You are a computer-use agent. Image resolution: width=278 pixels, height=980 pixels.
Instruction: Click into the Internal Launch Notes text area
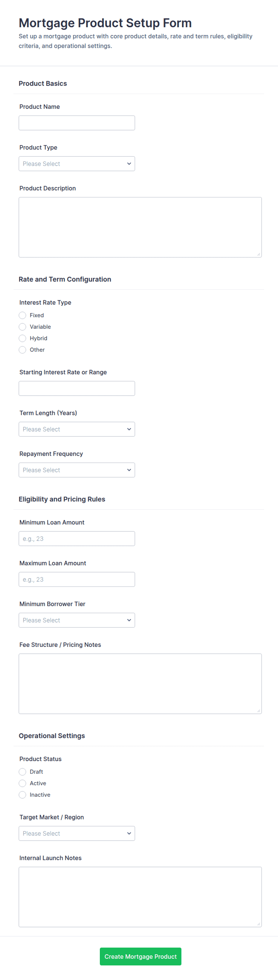coord(140,896)
